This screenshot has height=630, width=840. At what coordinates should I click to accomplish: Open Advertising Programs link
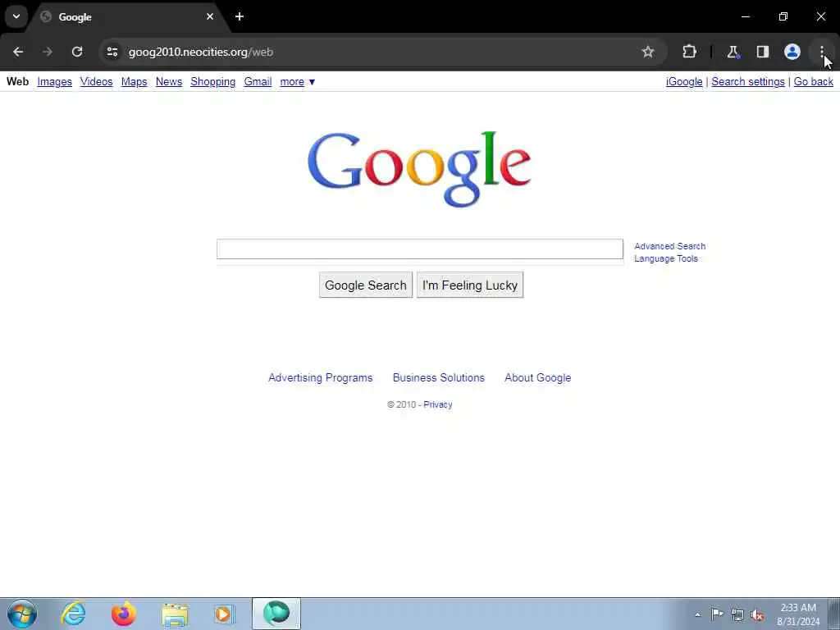321,377
